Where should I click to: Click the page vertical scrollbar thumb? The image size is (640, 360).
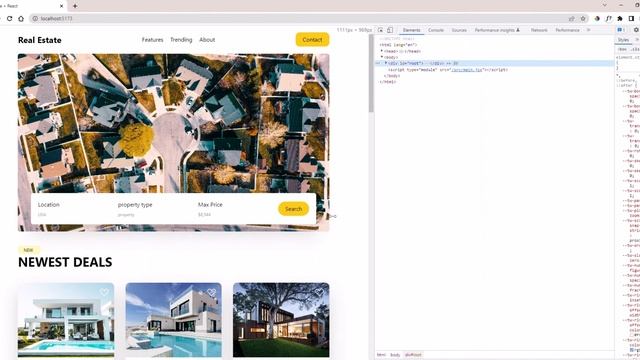(371, 73)
